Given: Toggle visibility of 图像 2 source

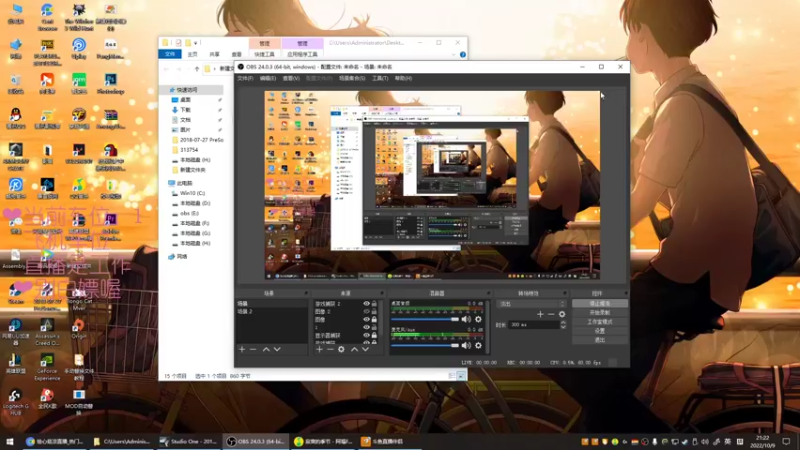Looking at the screenshot, I should (366, 311).
